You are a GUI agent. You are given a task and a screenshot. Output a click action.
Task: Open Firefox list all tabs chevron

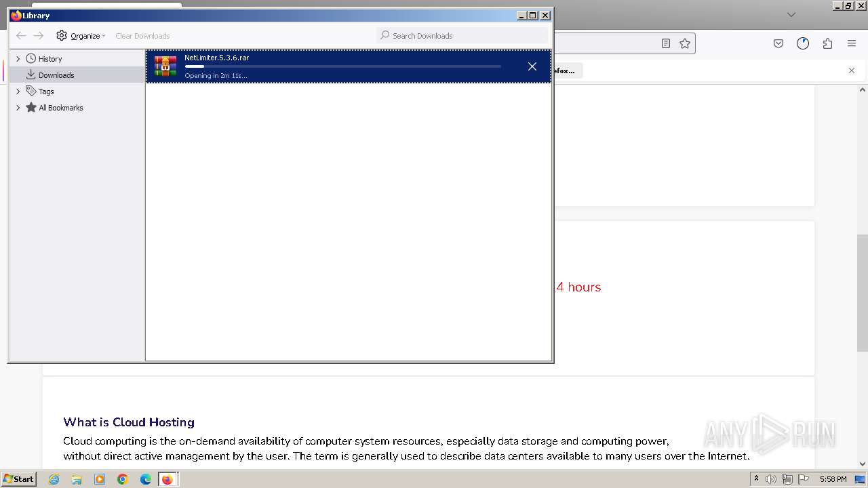coord(791,14)
